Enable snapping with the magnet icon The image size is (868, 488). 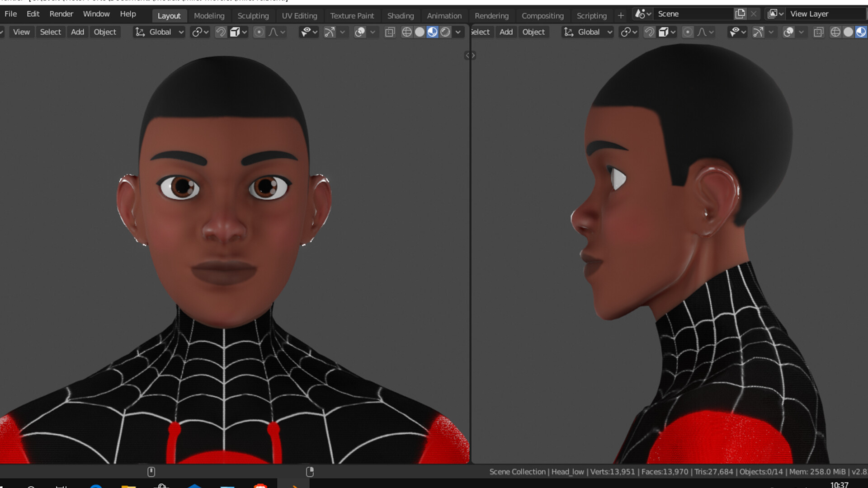click(221, 32)
